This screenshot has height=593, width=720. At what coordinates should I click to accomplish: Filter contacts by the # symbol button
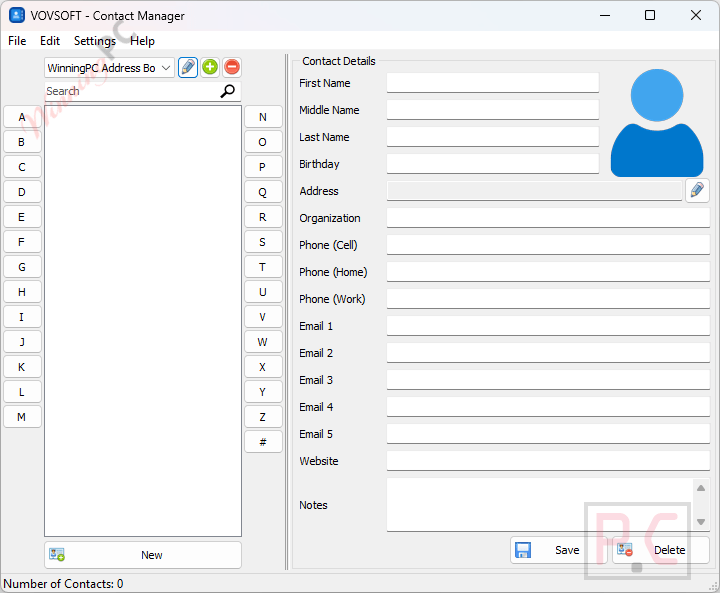point(263,442)
